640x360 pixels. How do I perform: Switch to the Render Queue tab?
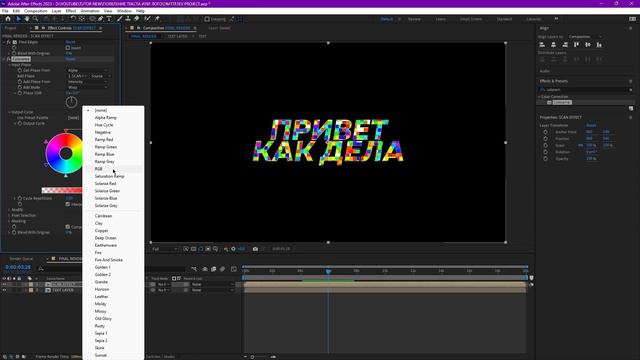click(x=22, y=259)
